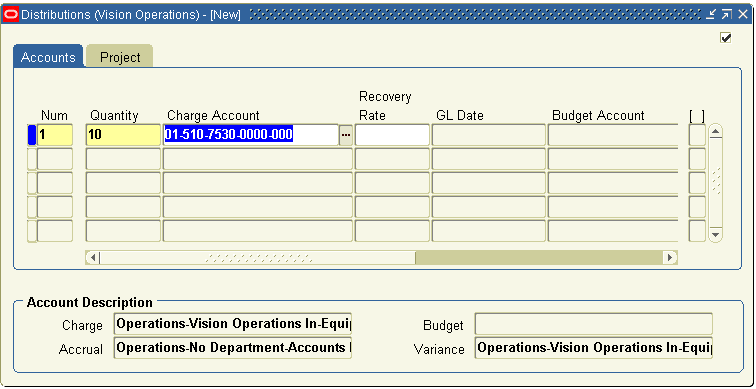
Task: Click the second row Quantity field
Action: tap(123, 159)
